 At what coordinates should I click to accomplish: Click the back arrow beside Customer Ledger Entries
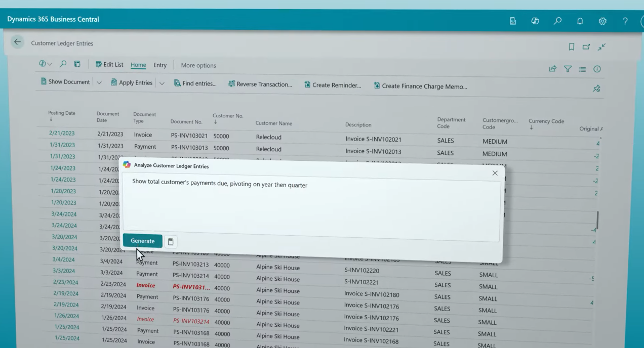tap(18, 42)
